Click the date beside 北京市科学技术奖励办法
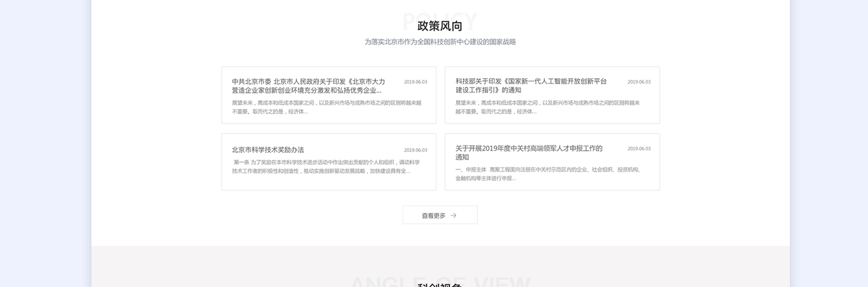868x287 pixels. tap(415, 150)
